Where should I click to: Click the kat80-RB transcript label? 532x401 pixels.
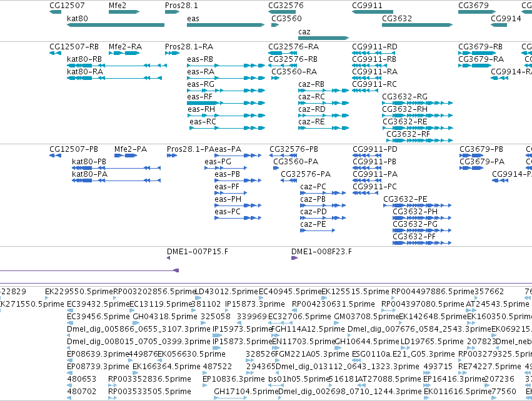pyautogui.click(x=84, y=59)
